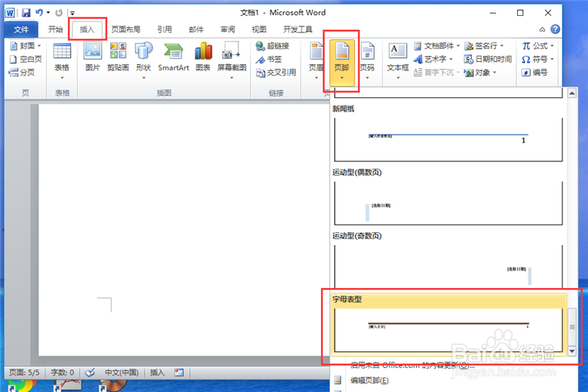Image resolution: width=588 pixels, height=392 pixels.
Task: Open the Word application icon menu
Action: 10,13
